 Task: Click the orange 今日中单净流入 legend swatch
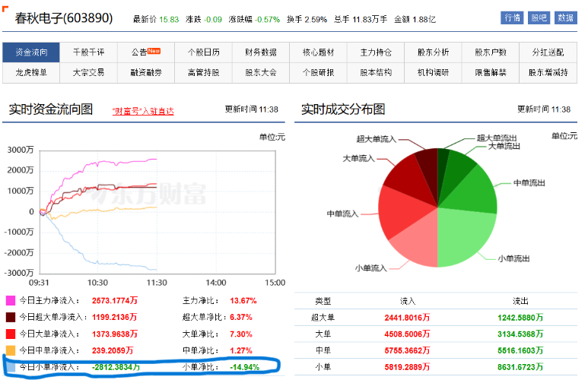pyautogui.click(x=11, y=350)
